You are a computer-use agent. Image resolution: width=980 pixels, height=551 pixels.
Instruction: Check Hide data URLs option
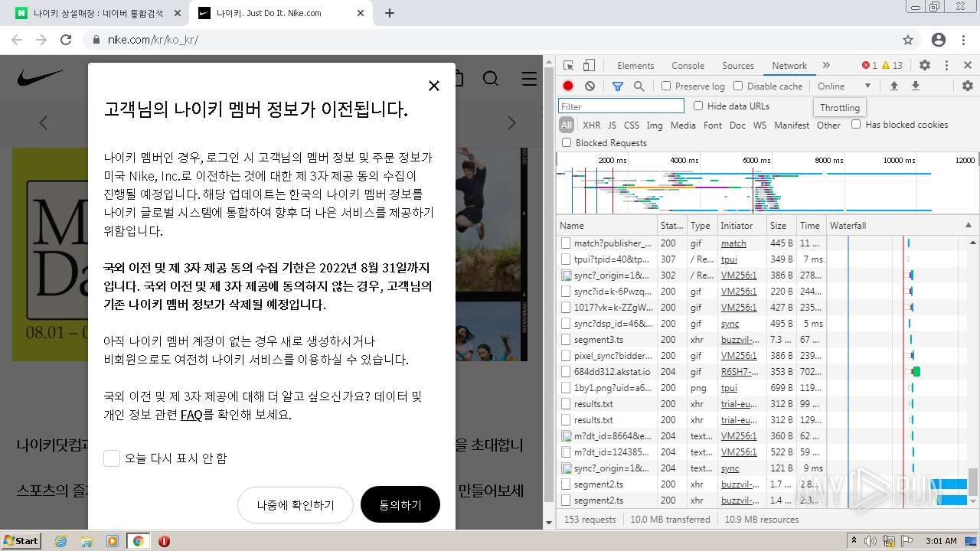[698, 106]
